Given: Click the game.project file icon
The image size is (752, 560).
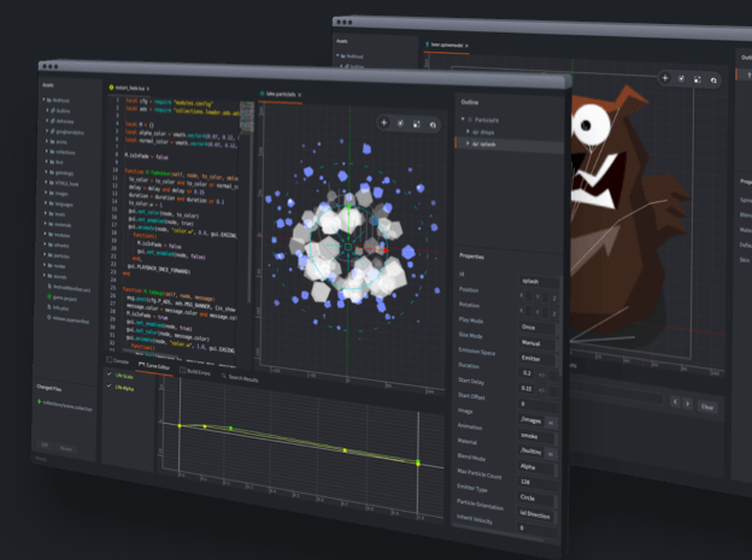Looking at the screenshot, I should click(x=49, y=297).
